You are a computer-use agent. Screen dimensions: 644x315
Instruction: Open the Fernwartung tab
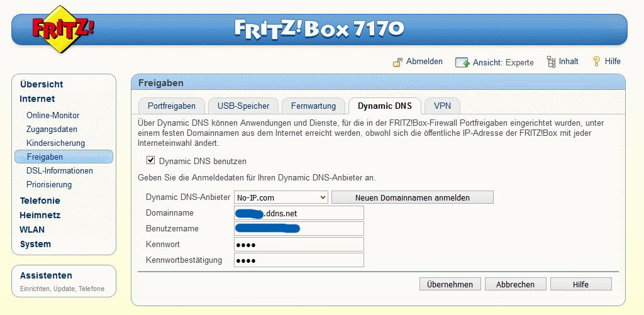pyautogui.click(x=313, y=106)
